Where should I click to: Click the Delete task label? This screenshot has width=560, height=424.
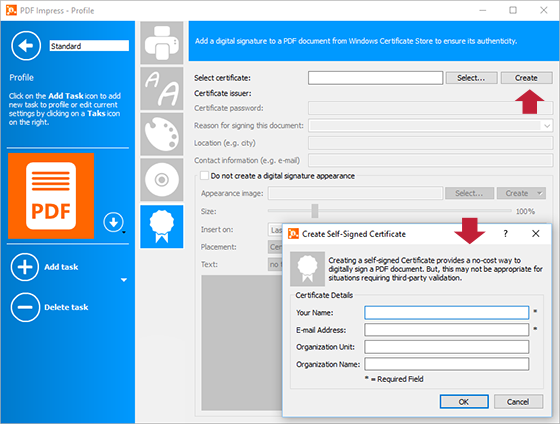click(x=66, y=307)
